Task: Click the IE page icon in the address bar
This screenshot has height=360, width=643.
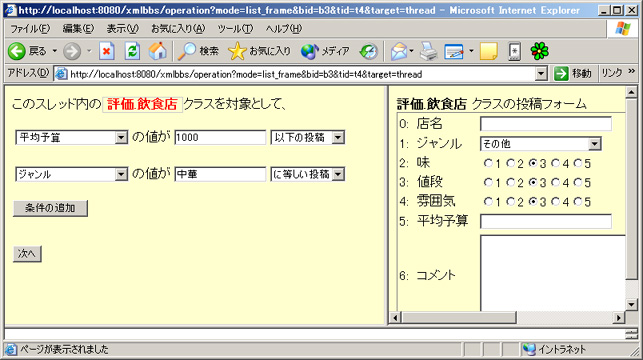Action: (x=61, y=74)
